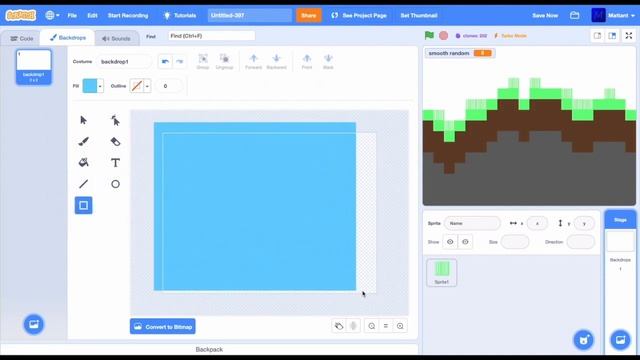Open Tutorials
This screenshot has width=640, height=360.
180,16
